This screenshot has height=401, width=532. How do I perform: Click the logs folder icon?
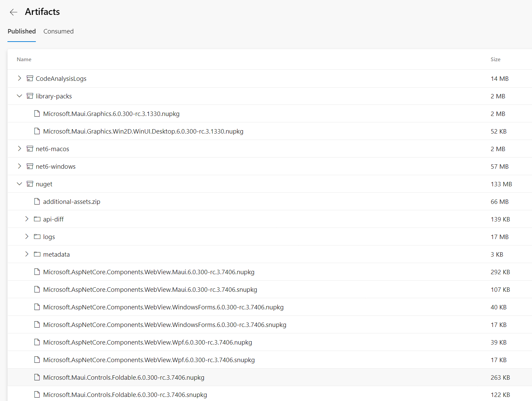[x=37, y=237]
